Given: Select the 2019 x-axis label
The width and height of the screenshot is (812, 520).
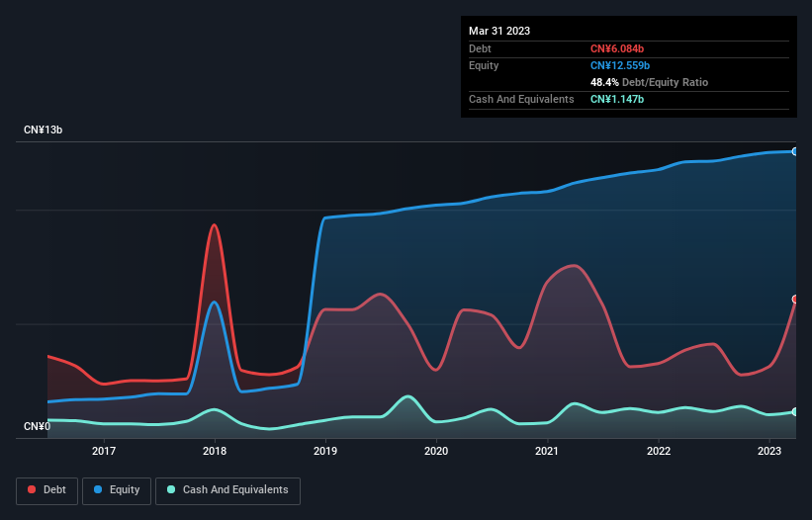Looking at the screenshot, I should pos(325,452).
